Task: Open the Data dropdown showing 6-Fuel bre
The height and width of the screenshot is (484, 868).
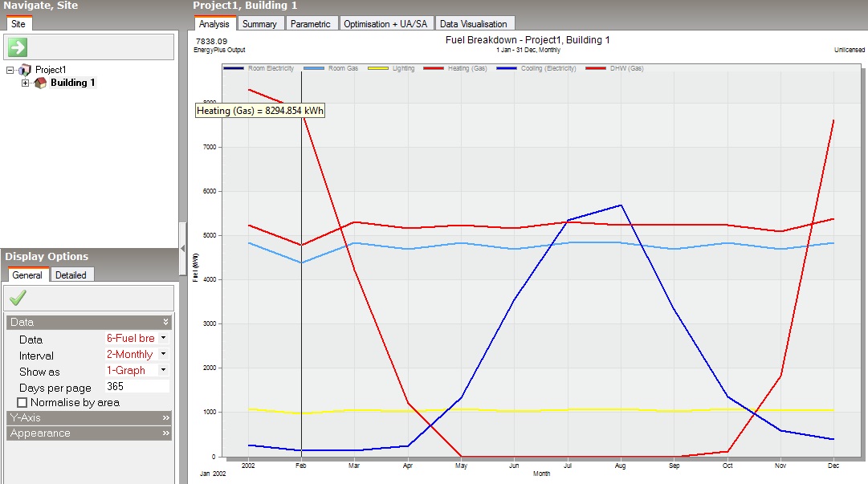Action: (163, 338)
